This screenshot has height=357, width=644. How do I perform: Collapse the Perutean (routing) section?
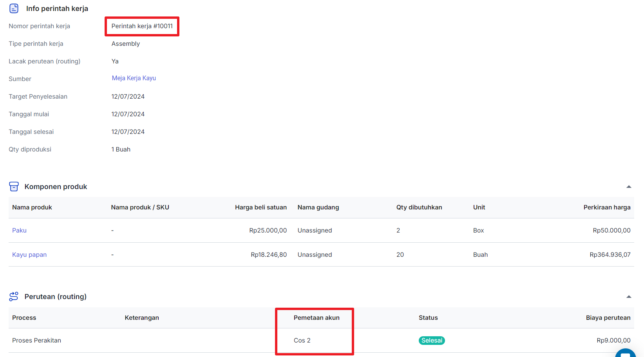pos(629,297)
